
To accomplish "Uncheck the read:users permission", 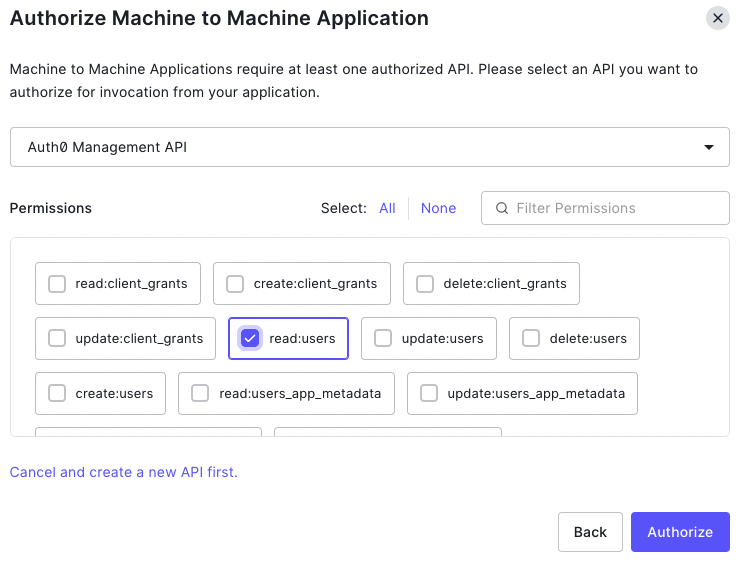I will click(x=250, y=338).
